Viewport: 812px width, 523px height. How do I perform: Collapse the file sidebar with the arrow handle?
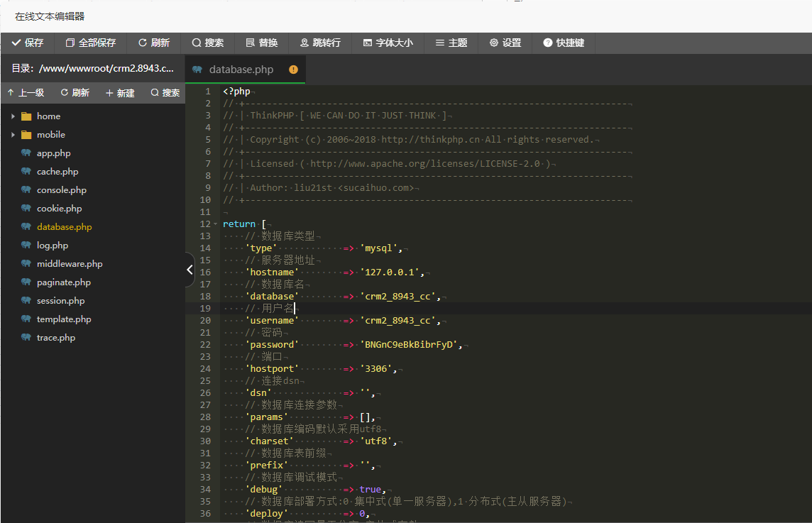[190, 270]
